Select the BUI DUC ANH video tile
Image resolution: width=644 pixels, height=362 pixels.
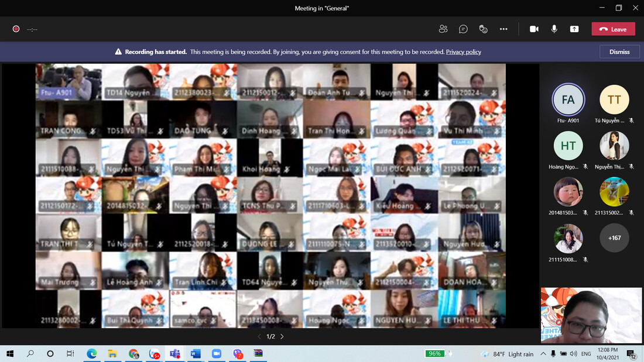(x=404, y=157)
